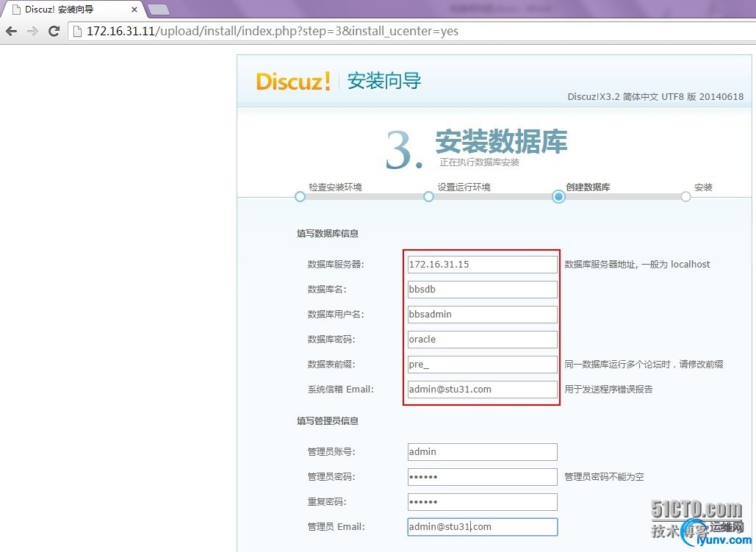Click the 设置运行环境 step marker

(x=428, y=197)
